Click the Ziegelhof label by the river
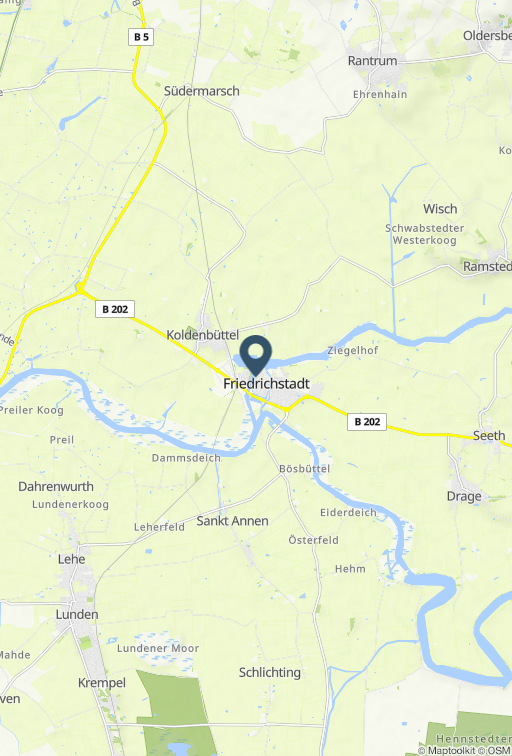Viewport: 512px width, 756px height. (353, 351)
